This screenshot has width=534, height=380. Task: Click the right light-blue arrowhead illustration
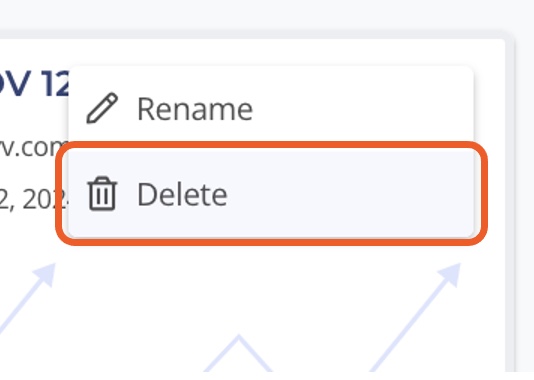pos(450,273)
